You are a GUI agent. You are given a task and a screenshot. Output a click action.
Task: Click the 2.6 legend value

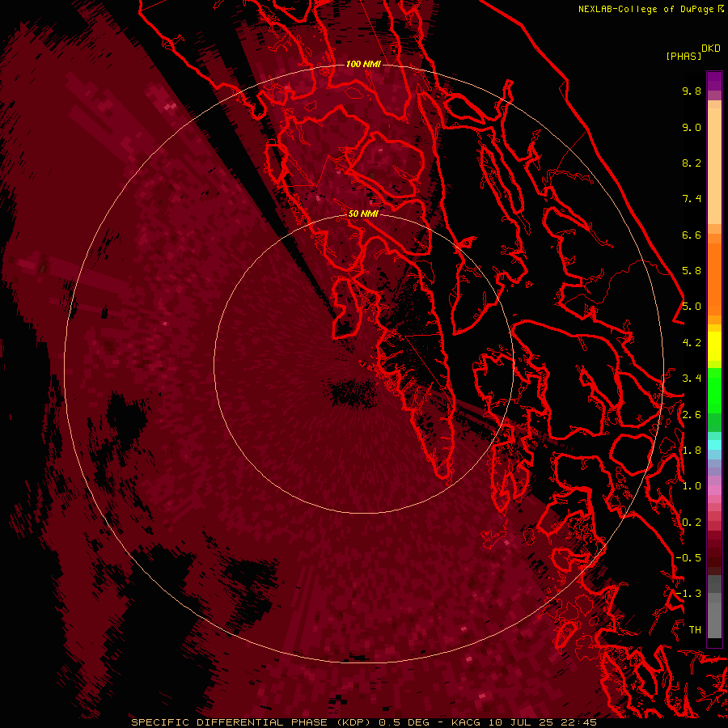click(692, 415)
